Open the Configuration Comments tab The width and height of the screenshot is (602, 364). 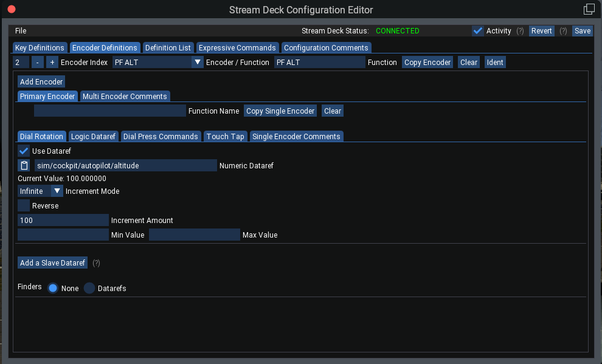326,47
